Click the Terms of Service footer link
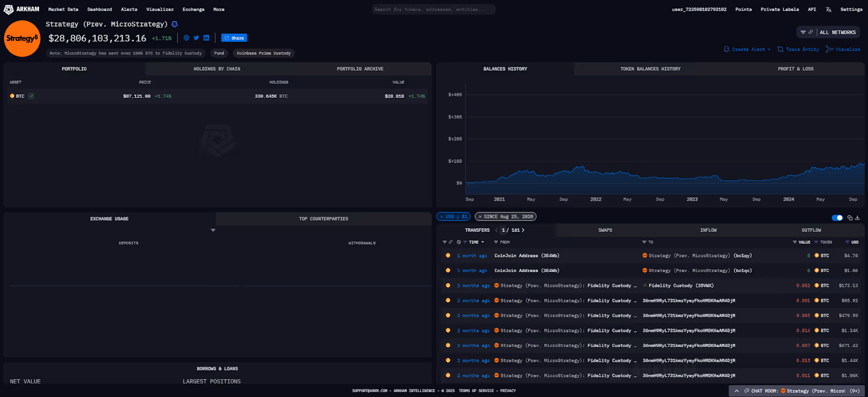Image resolution: width=868 pixels, height=397 pixels. click(x=476, y=391)
